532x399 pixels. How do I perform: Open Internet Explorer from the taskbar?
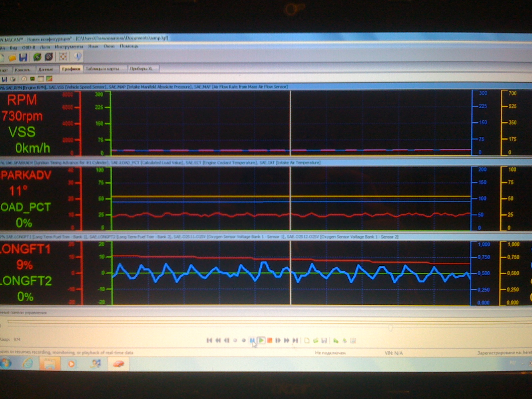(x=28, y=363)
